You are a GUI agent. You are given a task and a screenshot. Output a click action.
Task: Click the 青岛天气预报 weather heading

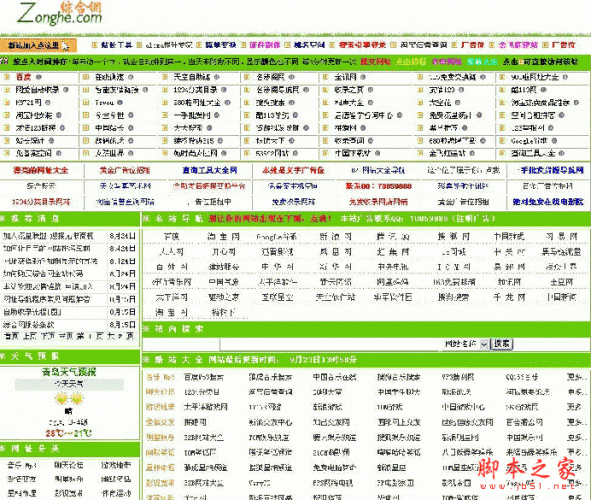pyautogui.click(x=69, y=372)
